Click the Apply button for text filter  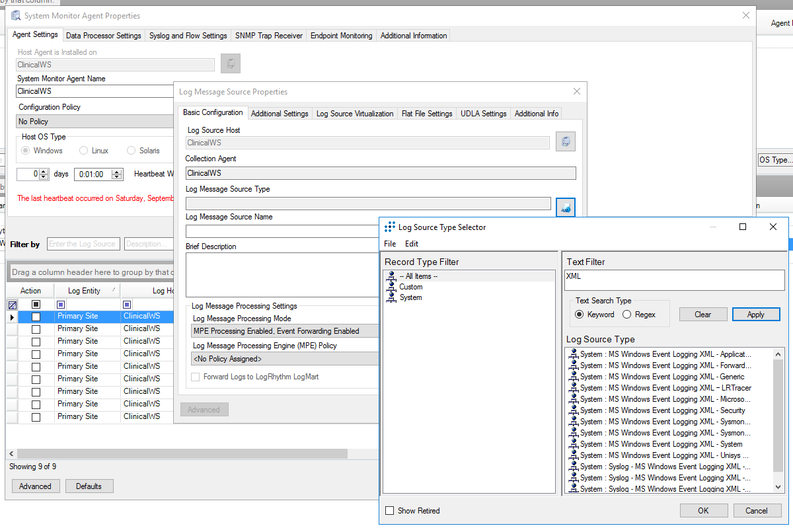tap(755, 315)
